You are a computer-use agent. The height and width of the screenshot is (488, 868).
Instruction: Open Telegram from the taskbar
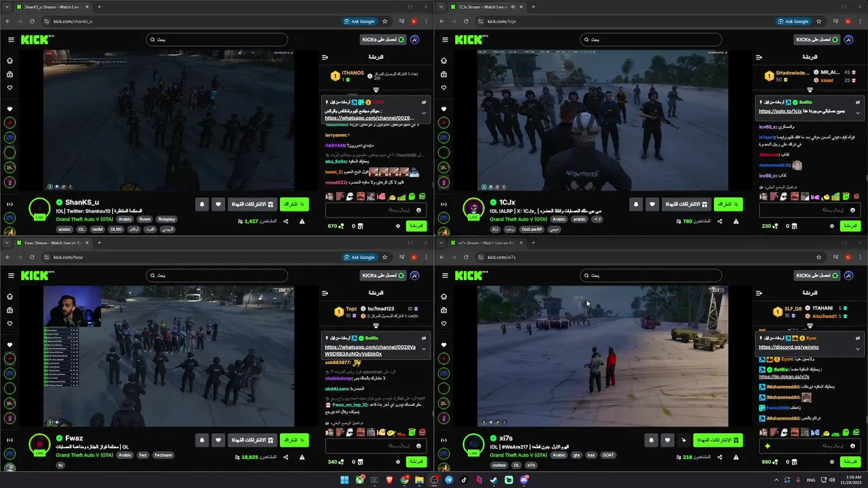(x=449, y=480)
